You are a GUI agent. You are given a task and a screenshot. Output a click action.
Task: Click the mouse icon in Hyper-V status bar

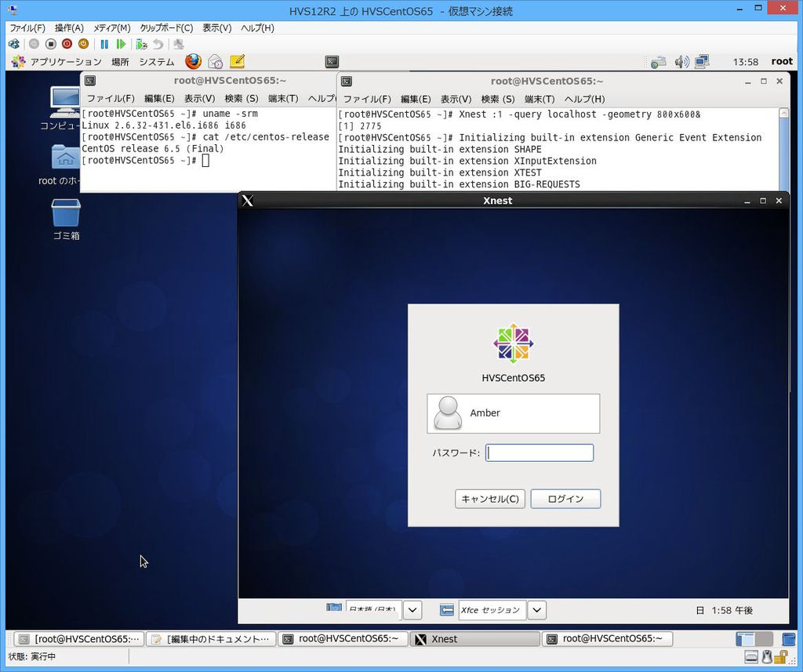pos(767,656)
